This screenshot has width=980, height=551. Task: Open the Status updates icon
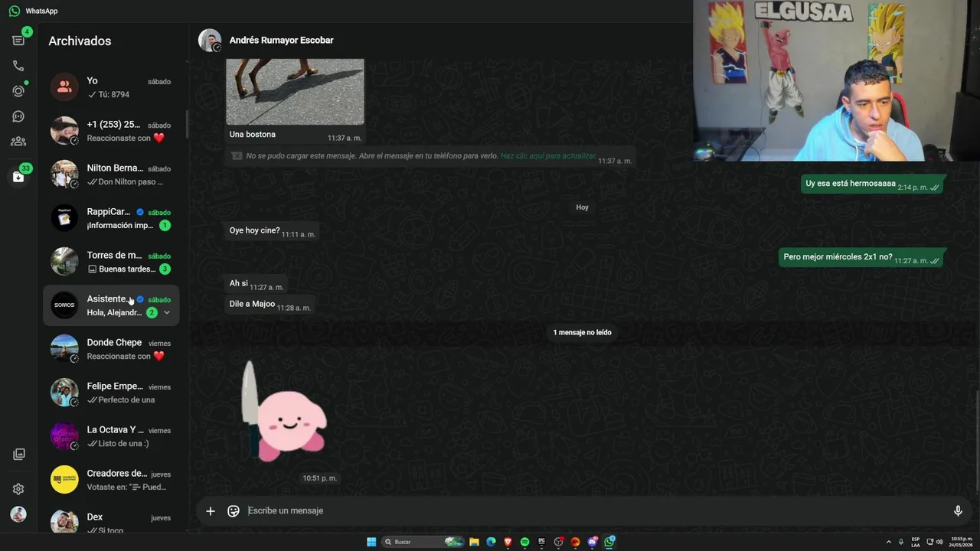point(18,91)
